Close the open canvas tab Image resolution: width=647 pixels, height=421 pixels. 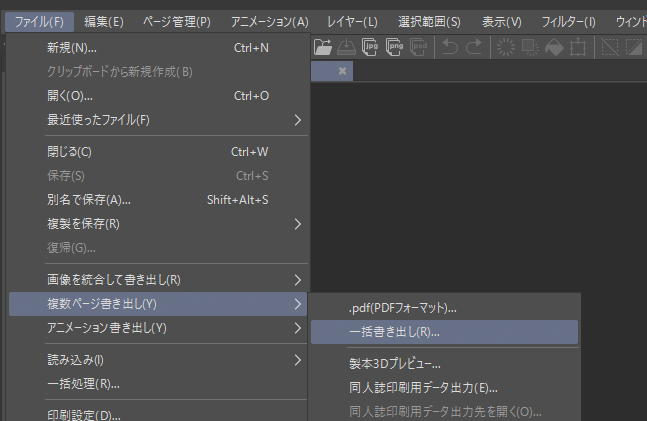343,71
